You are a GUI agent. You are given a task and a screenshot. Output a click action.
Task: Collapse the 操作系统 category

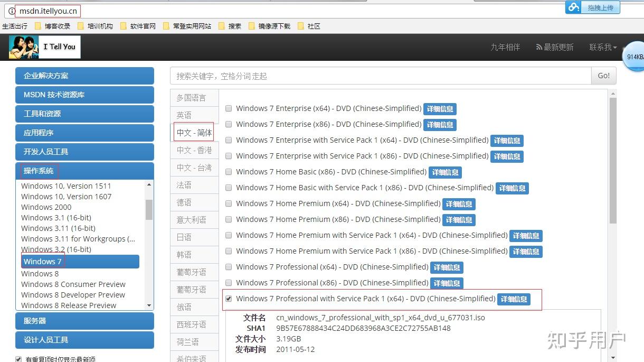click(84, 171)
